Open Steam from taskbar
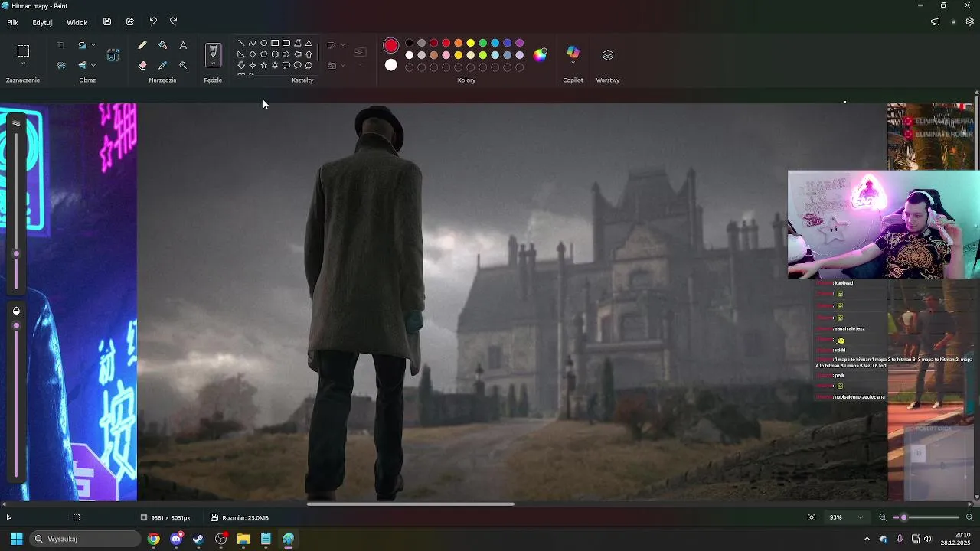 198,539
